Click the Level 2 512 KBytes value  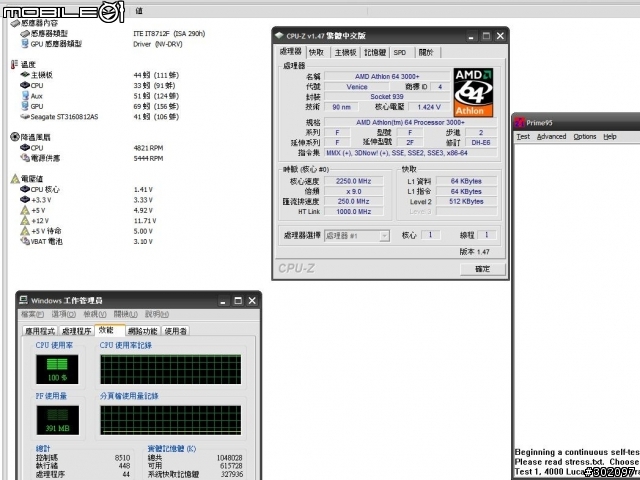coord(466,201)
